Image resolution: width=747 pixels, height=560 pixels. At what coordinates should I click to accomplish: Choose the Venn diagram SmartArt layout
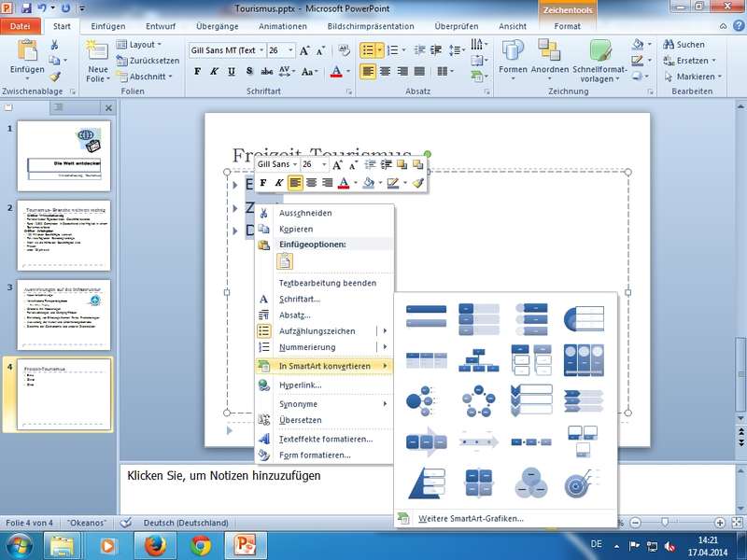tap(531, 483)
